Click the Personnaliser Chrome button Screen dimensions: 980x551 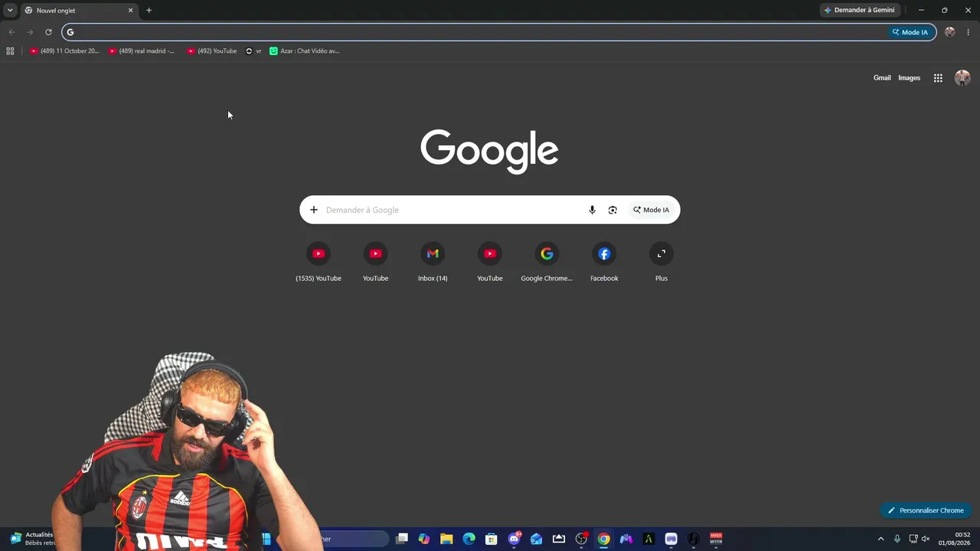click(926, 510)
